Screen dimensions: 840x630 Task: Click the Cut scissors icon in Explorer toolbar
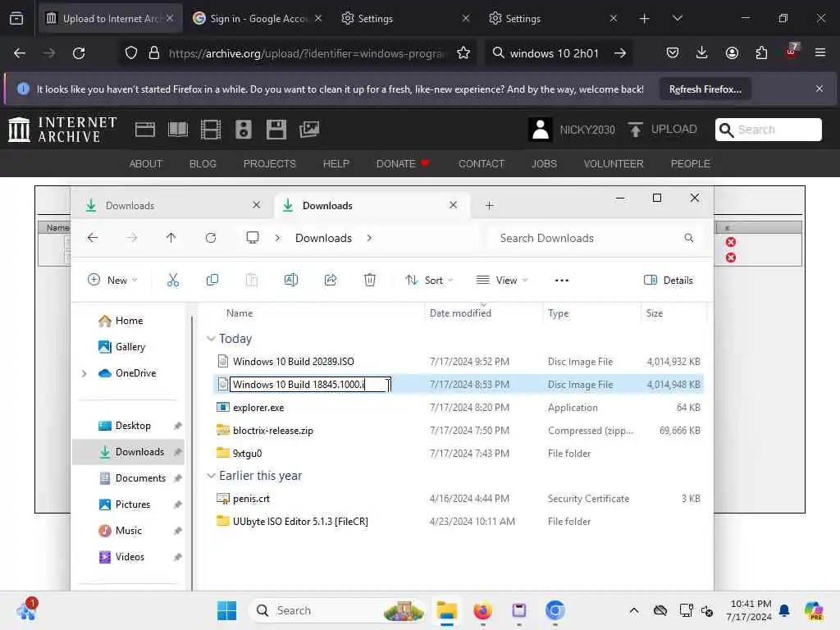[x=172, y=280]
